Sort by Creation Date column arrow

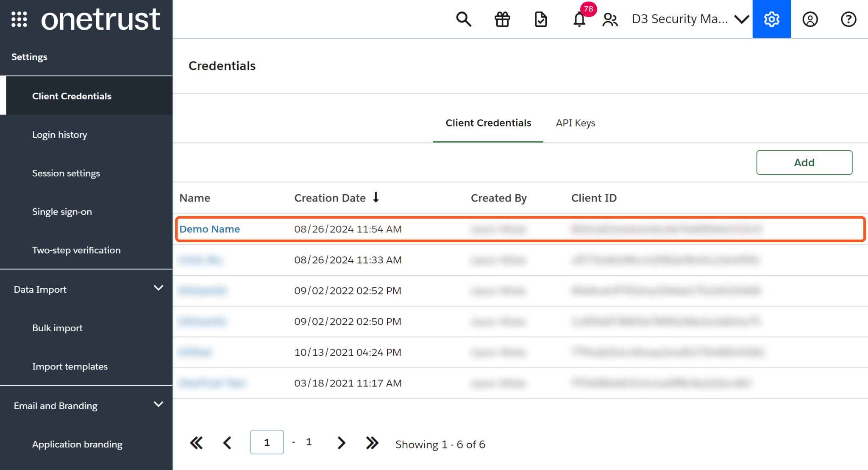point(376,198)
